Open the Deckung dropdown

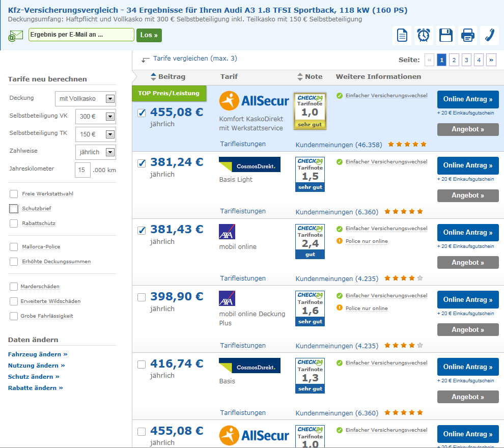pos(86,99)
